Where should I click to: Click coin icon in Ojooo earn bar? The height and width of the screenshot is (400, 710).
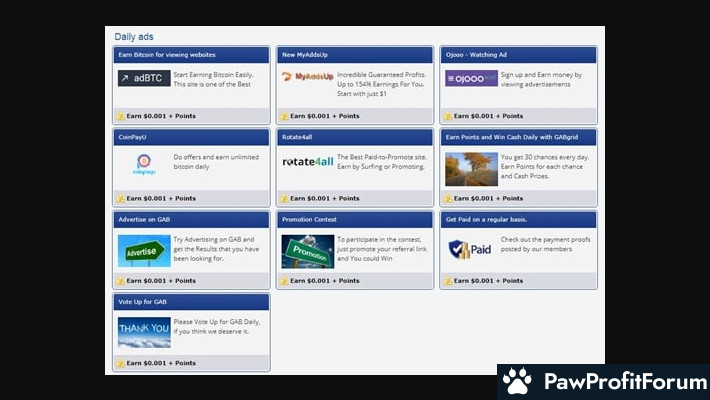tap(448, 116)
